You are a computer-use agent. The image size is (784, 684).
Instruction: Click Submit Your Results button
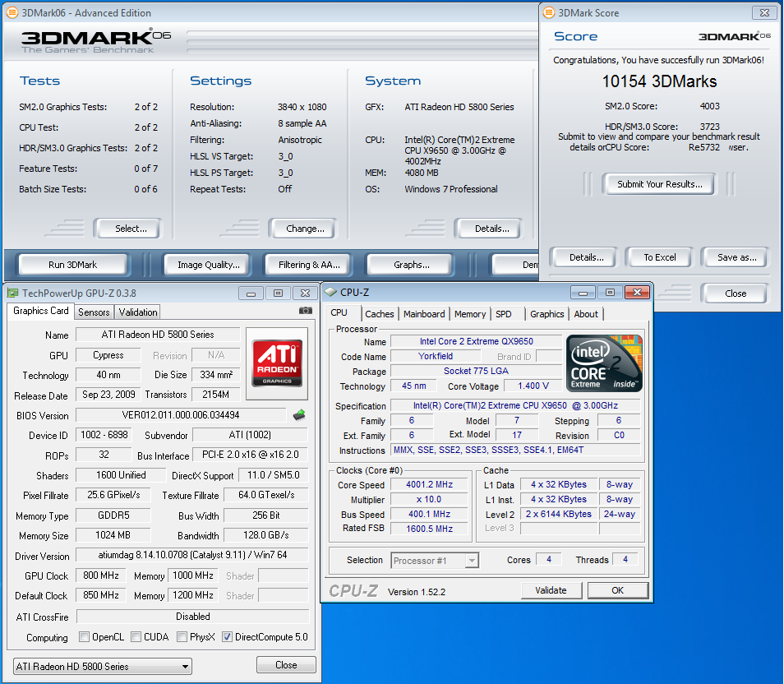pos(660,184)
